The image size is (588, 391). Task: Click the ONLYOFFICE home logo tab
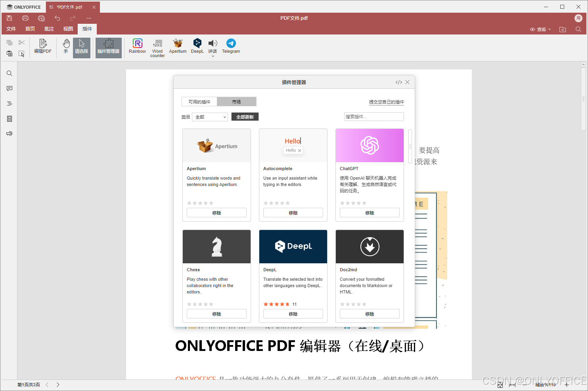(x=23, y=7)
